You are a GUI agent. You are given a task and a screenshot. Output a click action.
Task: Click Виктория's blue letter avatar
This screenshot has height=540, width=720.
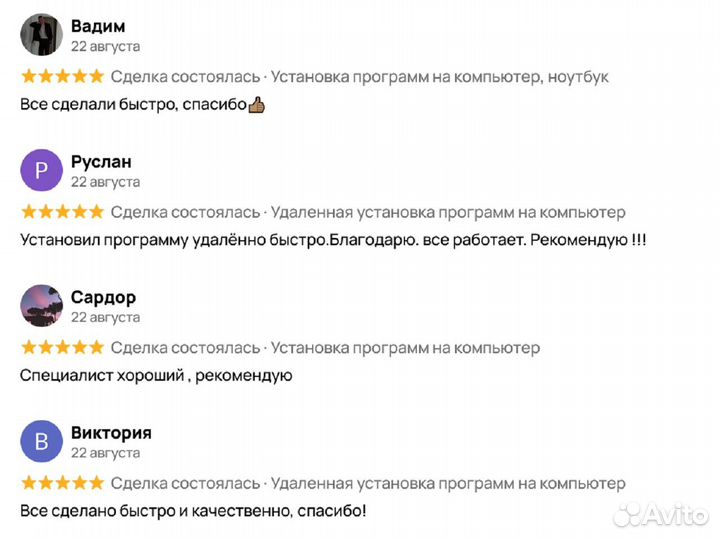click(42, 442)
